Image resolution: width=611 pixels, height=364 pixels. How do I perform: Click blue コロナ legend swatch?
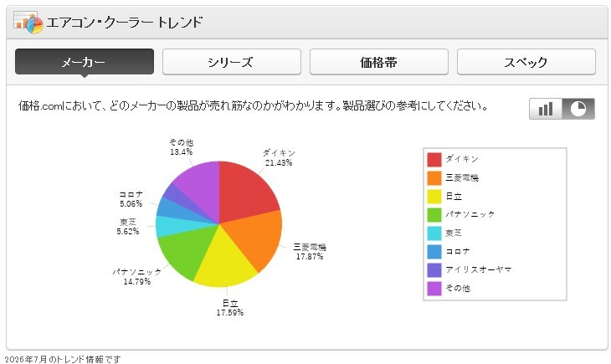tap(434, 252)
